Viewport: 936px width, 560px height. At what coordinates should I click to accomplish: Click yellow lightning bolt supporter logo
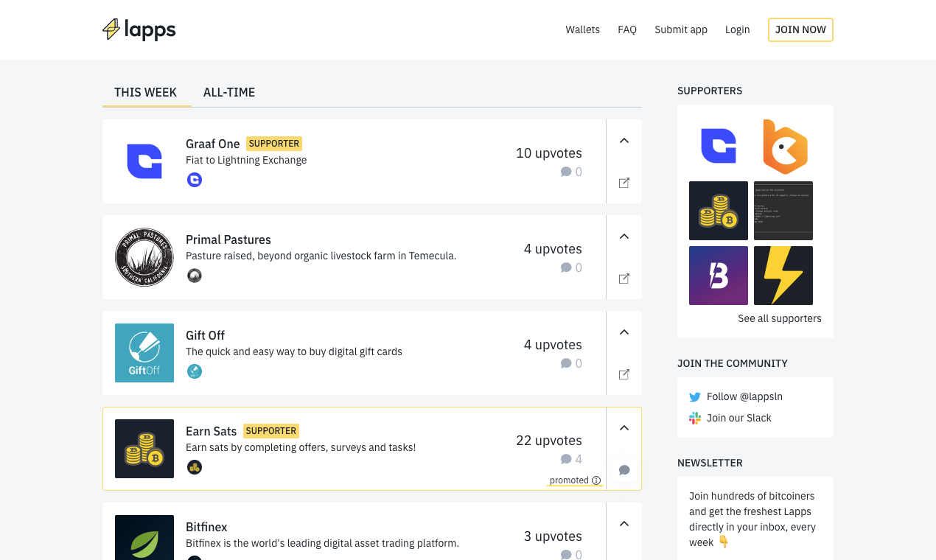[783, 276]
